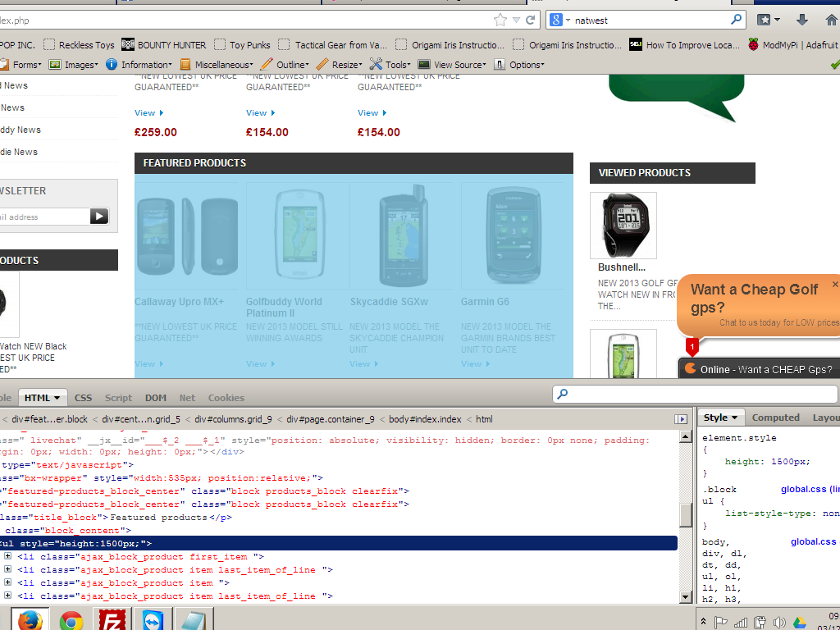Open the How To Improve Loca... bookmark
Viewport: 840px width, 630px height.
[685, 45]
